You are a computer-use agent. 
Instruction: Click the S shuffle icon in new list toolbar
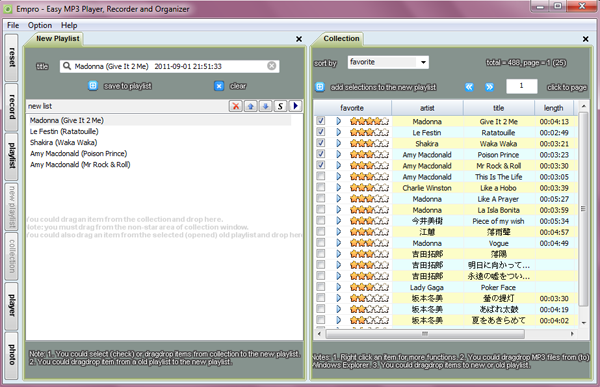click(x=280, y=106)
